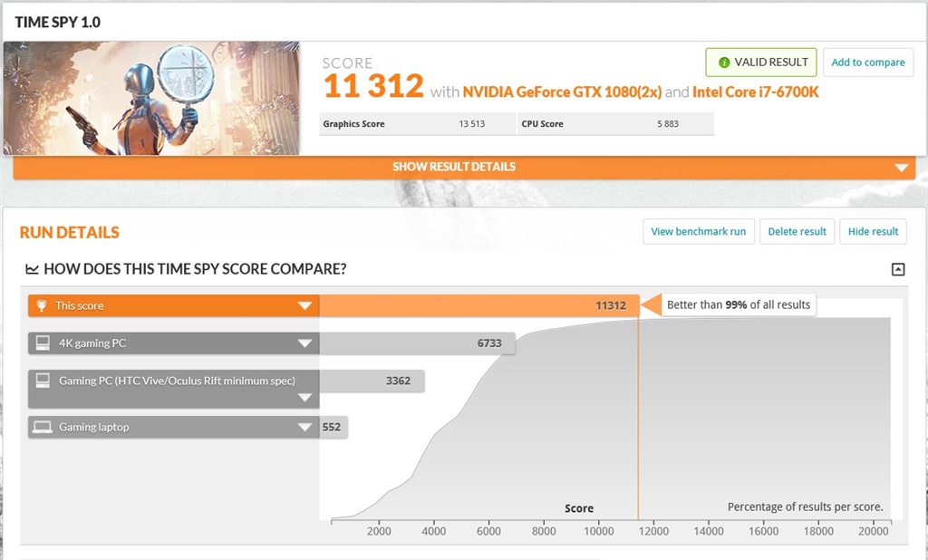The height and width of the screenshot is (560, 928).
Task: Expand the 4K gaming PC dropdown arrow
Action: click(x=304, y=343)
